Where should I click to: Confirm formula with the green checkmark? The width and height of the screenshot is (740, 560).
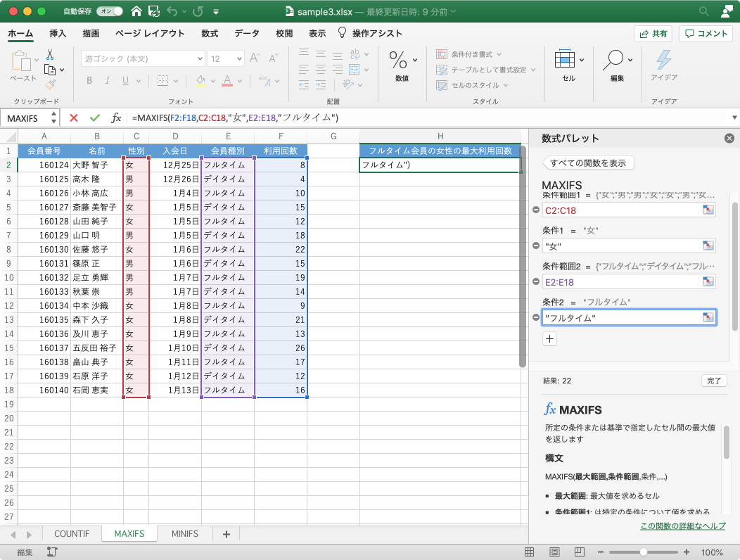95,118
